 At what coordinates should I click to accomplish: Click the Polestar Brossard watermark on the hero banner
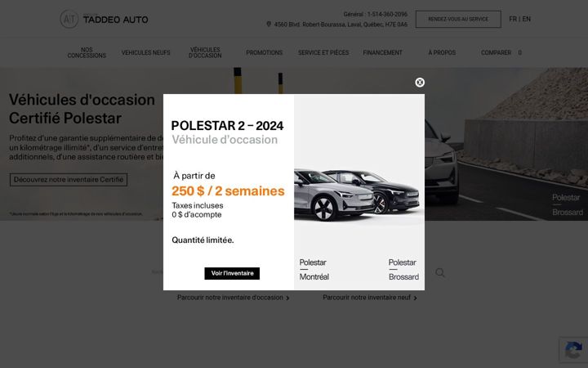coord(568,204)
